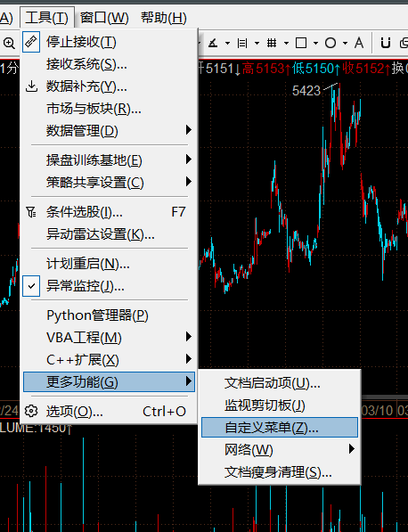
Task: Toggle the 异常监控 checkmark
Action: [x=31, y=286]
